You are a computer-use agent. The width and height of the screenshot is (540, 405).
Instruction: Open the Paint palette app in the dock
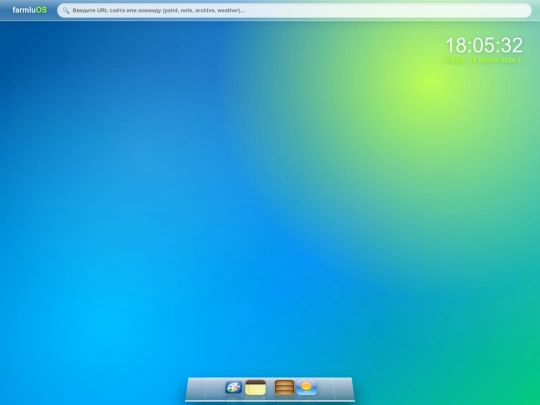[233, 387]
